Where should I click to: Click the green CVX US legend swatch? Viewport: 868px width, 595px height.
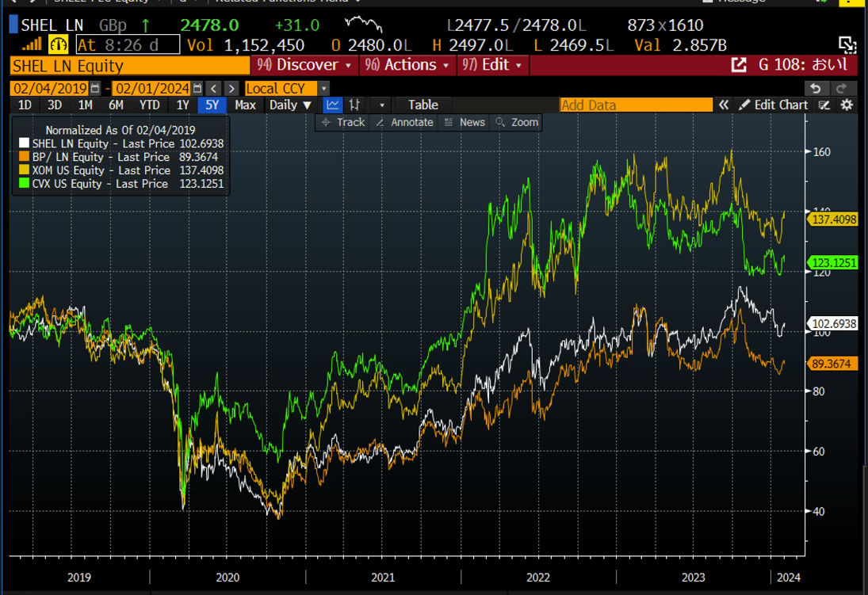tap(24, 183)
